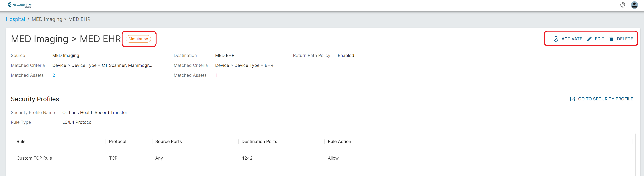
Task: Click the Custom TCP Rule cell
Action: [34, 158]
